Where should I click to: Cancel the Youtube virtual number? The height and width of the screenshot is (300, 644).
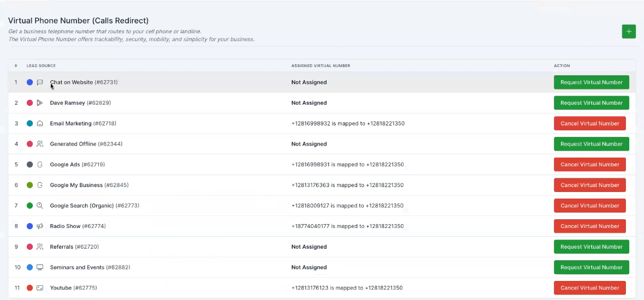click(589, 288)
